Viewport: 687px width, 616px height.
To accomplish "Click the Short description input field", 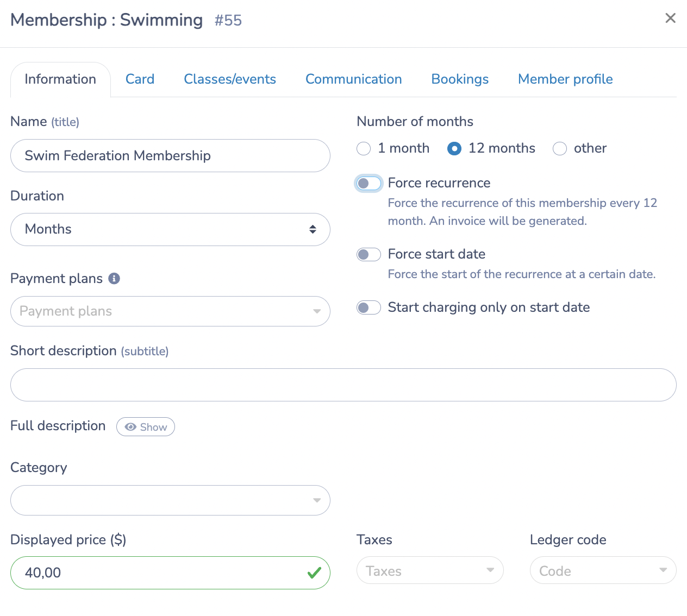I will click(x=343, y=385).
